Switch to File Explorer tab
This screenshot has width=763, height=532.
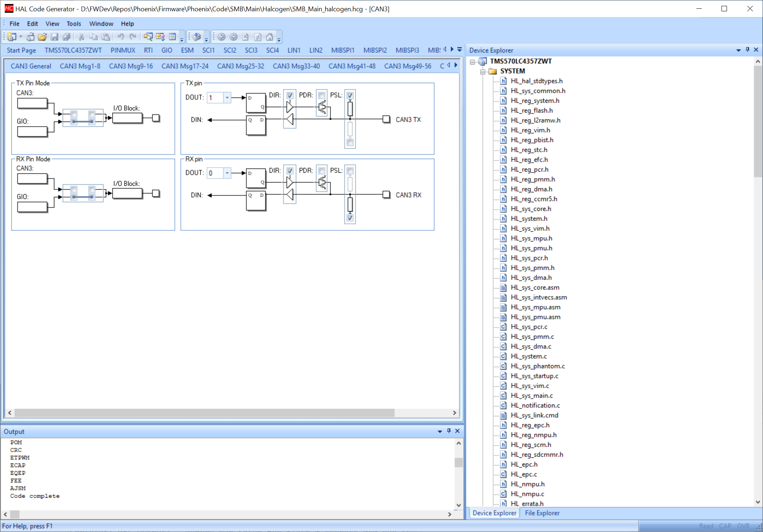tap(542, 513)
